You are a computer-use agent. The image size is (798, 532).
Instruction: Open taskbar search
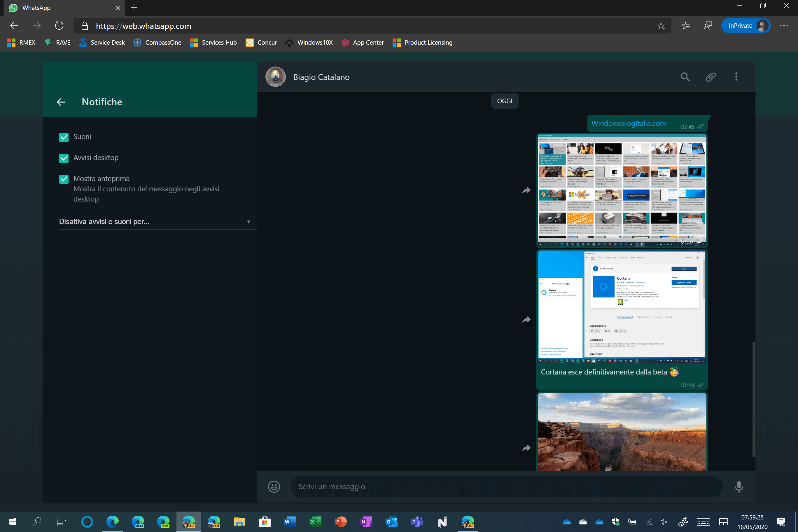[x=37, y=522]
